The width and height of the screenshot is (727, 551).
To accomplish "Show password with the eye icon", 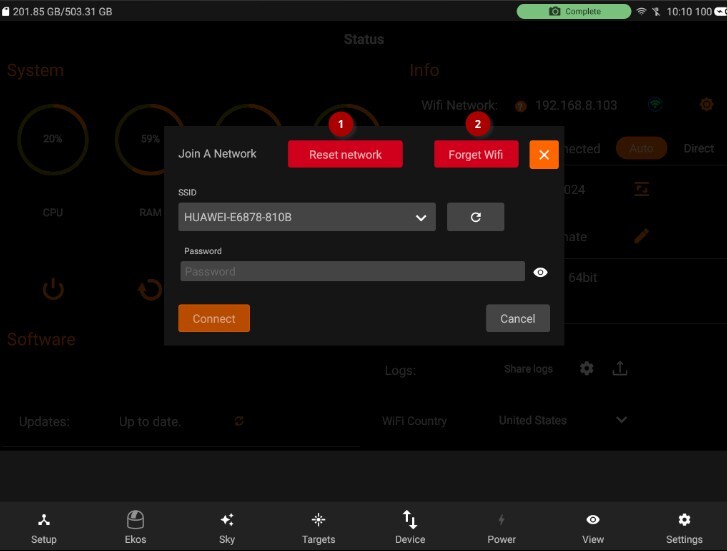I will (540, 272).
